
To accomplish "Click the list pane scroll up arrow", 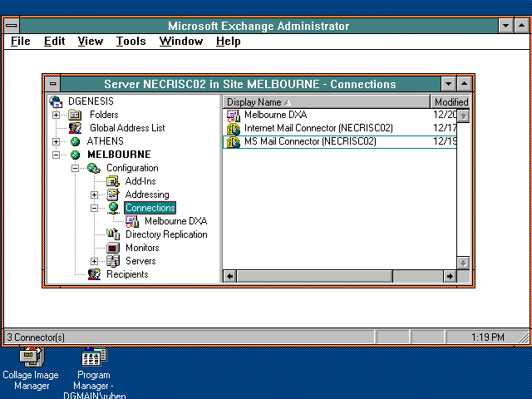I will [463, 116].
